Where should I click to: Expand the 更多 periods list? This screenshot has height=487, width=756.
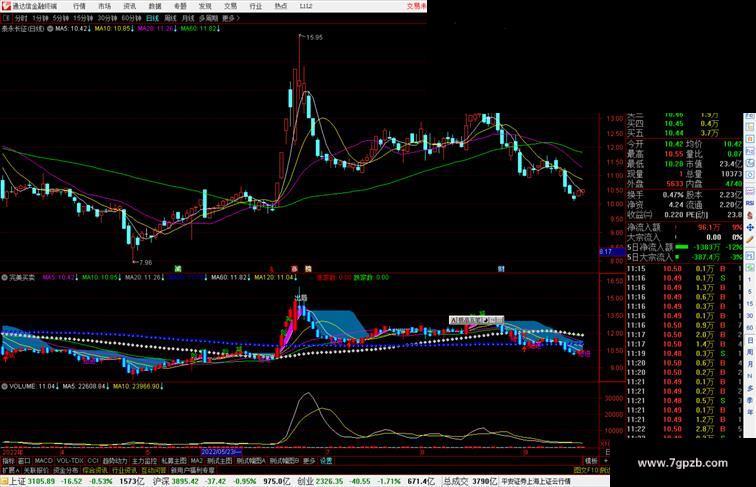[x=230, y=18]
